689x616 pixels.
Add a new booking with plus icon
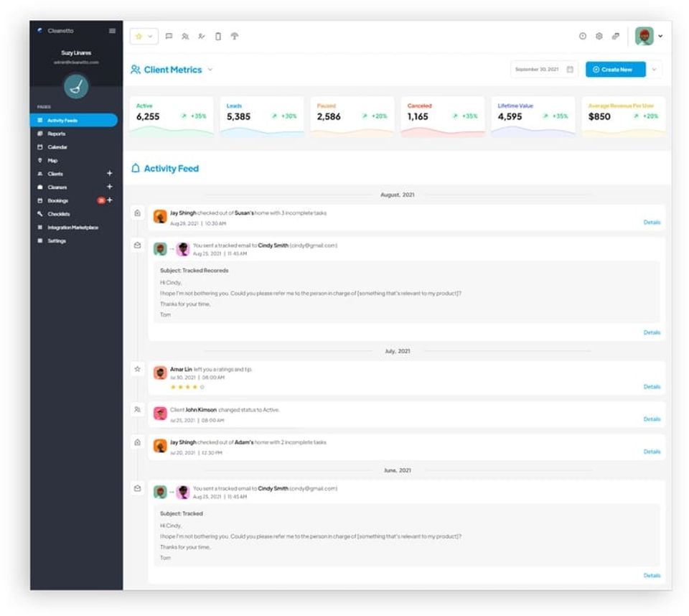point(109,200)
